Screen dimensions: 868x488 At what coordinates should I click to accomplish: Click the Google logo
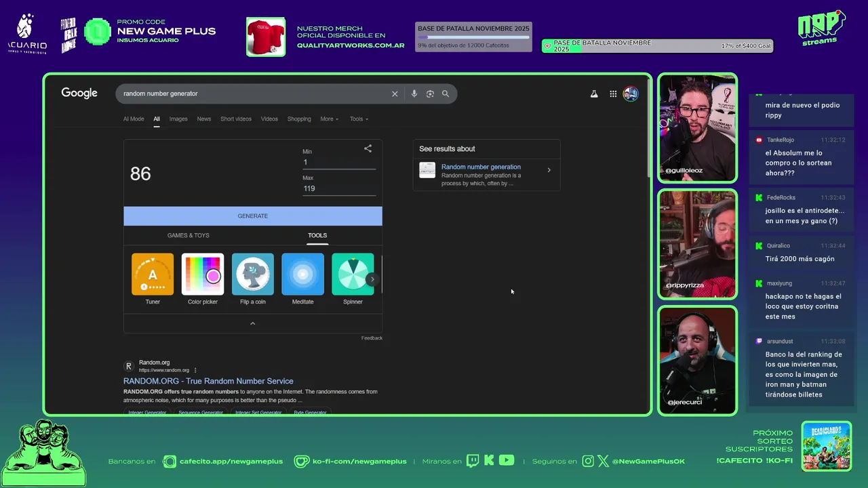pos(79,94)
